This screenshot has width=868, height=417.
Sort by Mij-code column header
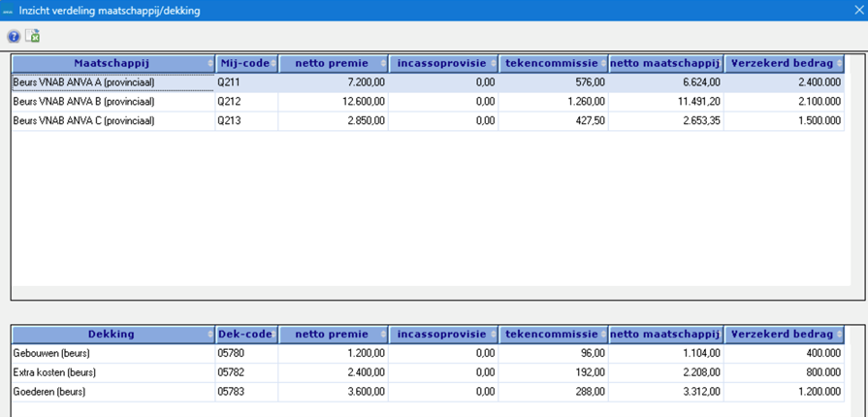[247, 63]
